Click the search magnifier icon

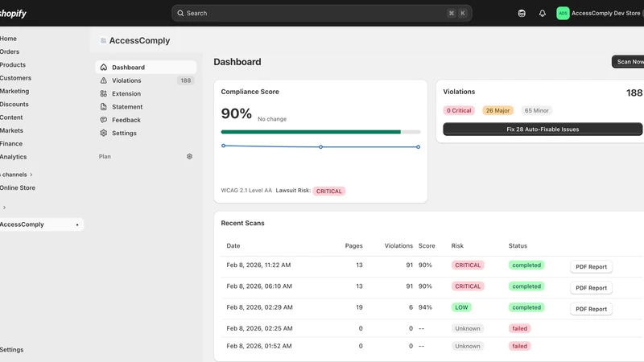(180, 13)
